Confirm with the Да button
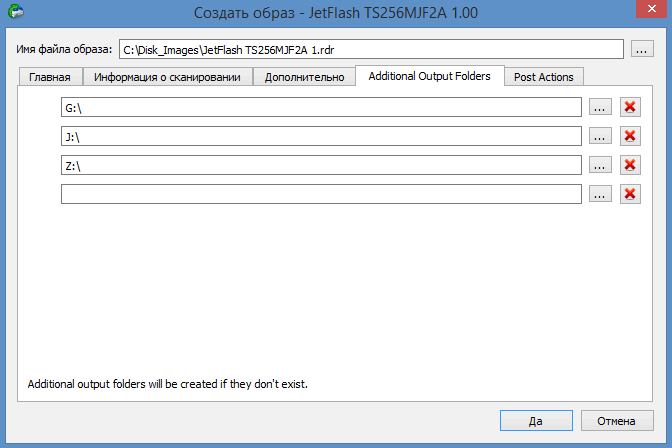672x448 pixels. (536, 421)
